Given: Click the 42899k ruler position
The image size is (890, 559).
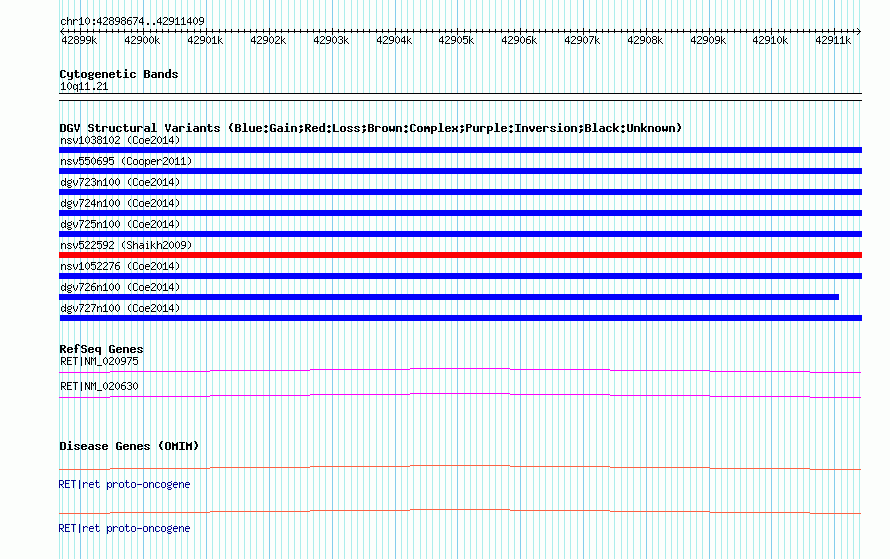Looking at the screenshot, I should pyautogui.click(x=79, y=40).
